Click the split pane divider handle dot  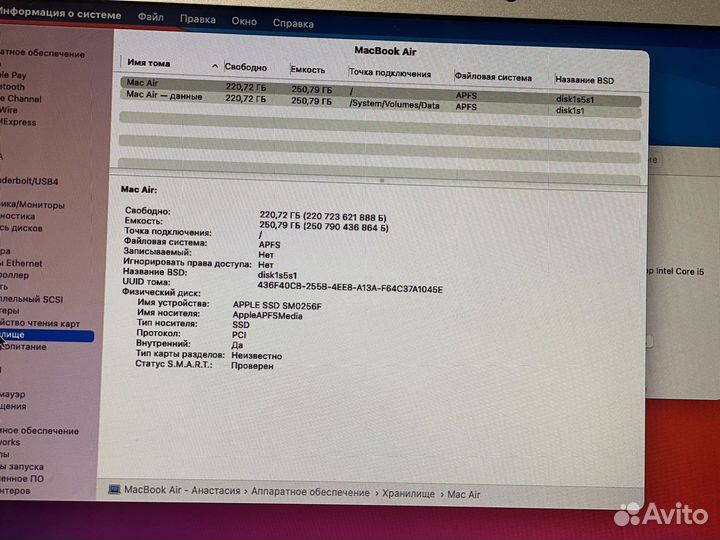(382, 180)
